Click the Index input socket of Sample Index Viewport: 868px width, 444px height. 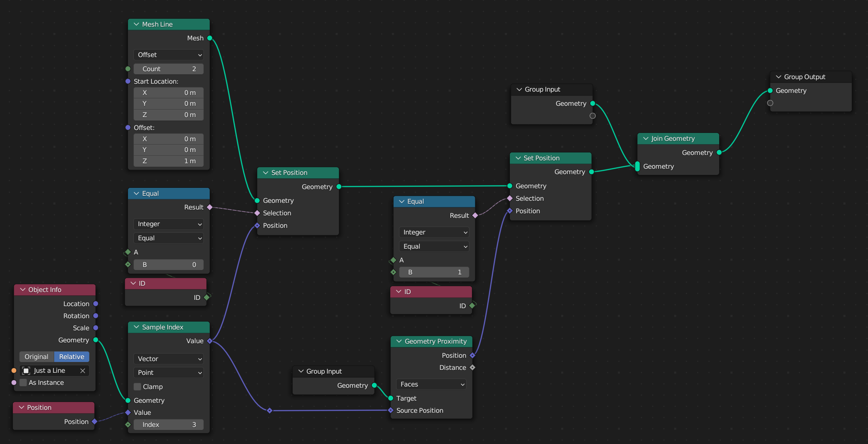click(x=128, y=424)
